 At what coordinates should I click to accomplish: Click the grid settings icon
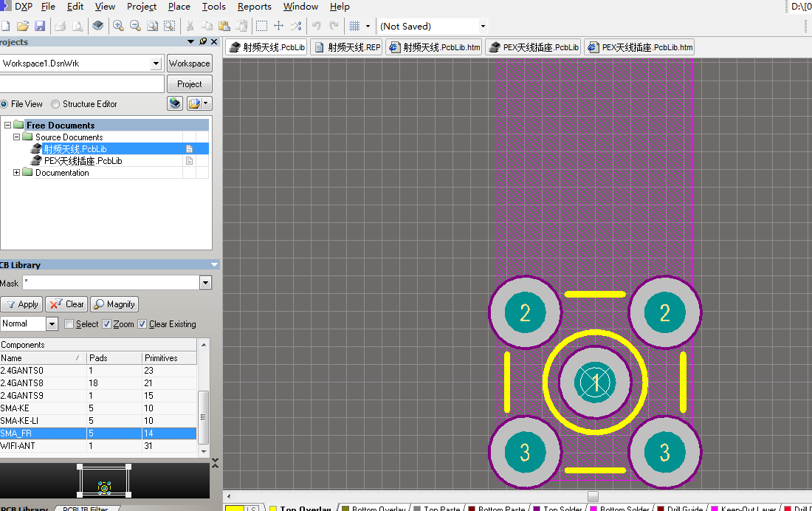(355, 26)
